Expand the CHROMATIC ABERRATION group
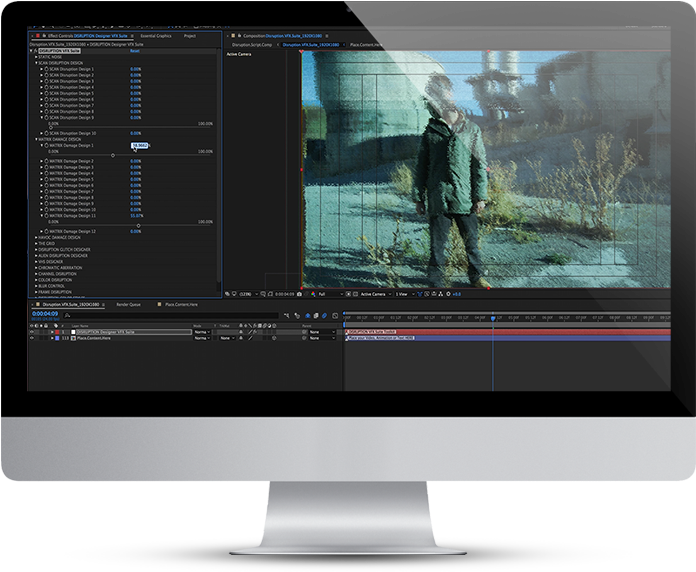 pos(37,267)
